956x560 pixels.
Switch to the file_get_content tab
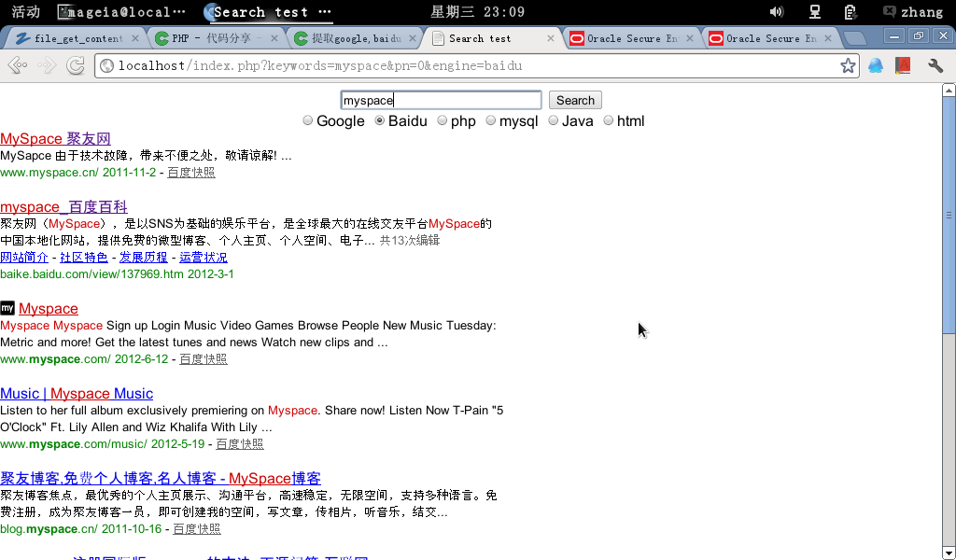tap(75, 38)
